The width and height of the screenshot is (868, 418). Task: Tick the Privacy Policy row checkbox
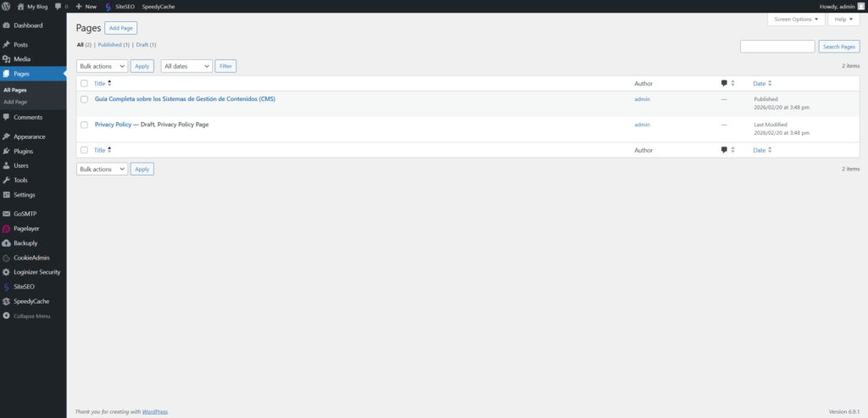coord(84,125)
